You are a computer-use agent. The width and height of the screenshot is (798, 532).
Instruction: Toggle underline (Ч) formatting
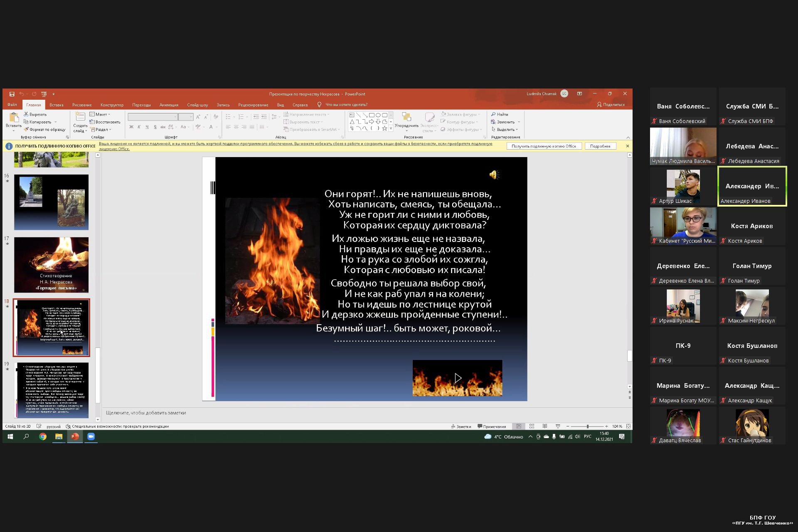click(147, 127)
